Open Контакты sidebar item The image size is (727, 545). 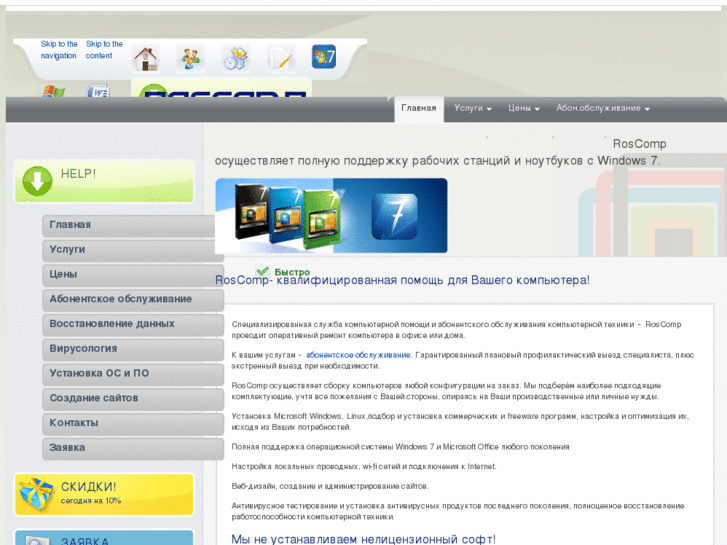(x=133, y=423)
